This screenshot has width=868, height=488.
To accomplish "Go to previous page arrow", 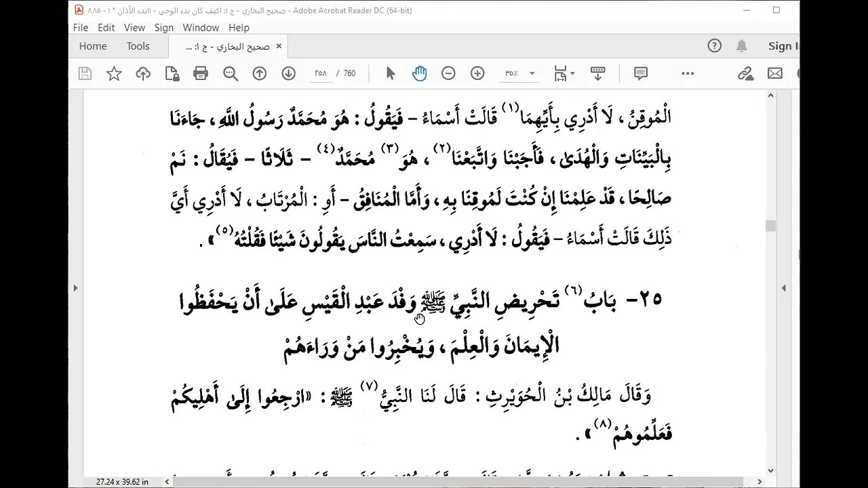I will pos(259,74).
